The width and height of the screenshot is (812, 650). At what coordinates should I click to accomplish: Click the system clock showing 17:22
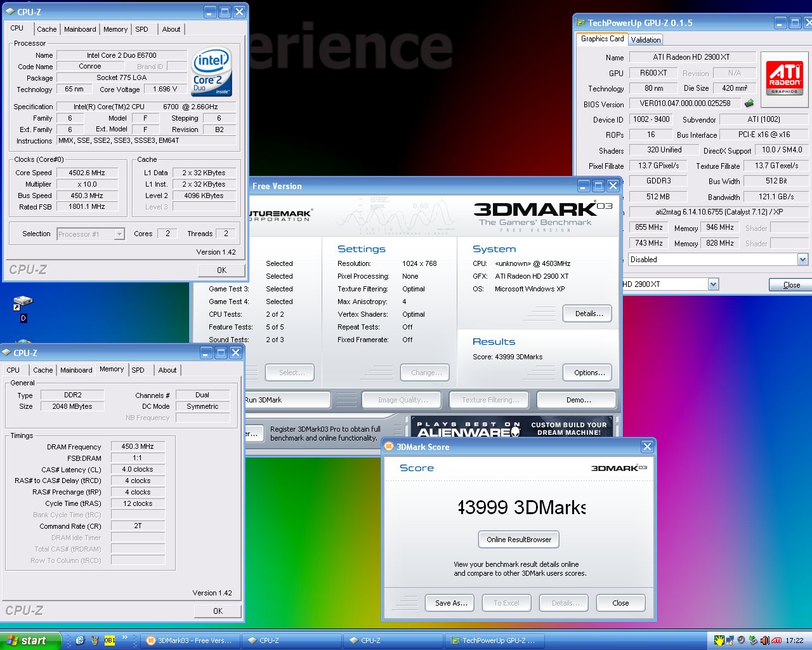click(794, 640)
